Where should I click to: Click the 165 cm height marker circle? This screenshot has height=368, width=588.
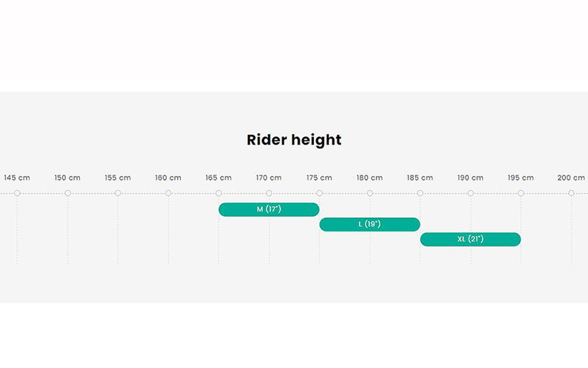coord(219,193)
